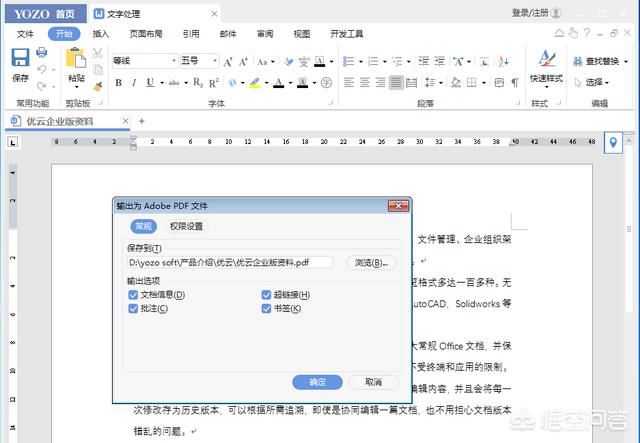Add a new document tab with the plus
This screenshot has height=443, width=640.
[x=142, y=121]
